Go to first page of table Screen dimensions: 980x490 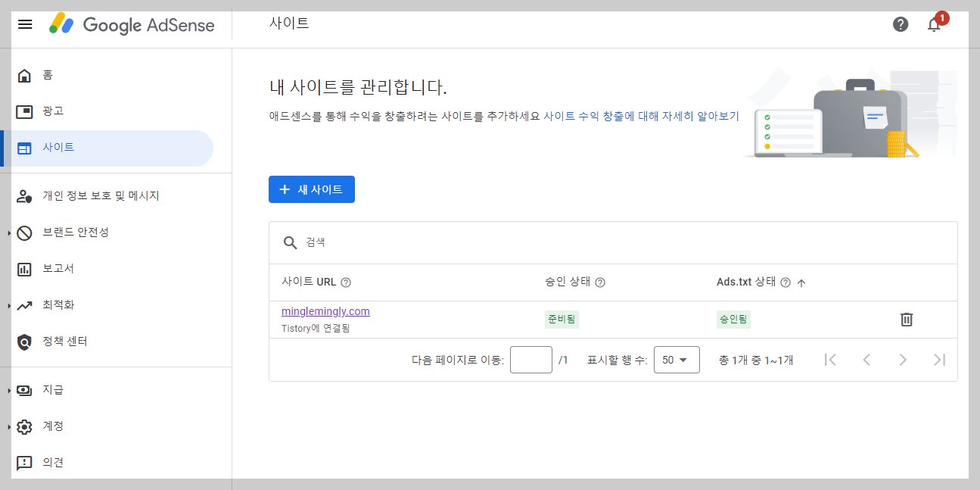tap(830, 360)
